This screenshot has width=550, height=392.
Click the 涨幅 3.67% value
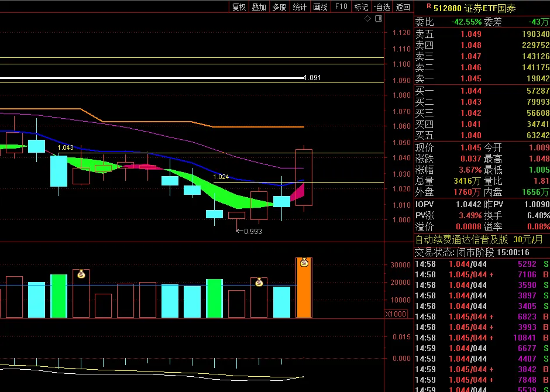[470, 170]
